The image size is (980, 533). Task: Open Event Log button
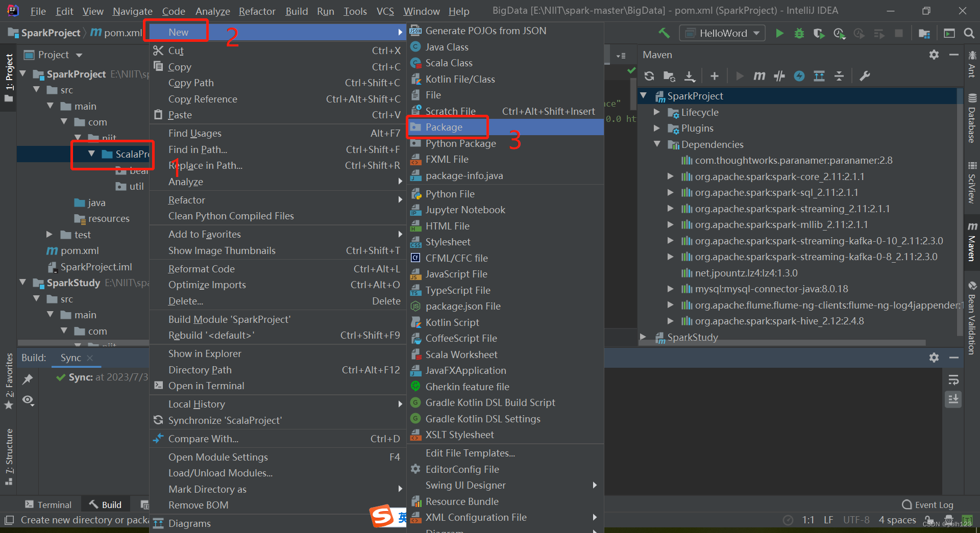click(927, 504)
